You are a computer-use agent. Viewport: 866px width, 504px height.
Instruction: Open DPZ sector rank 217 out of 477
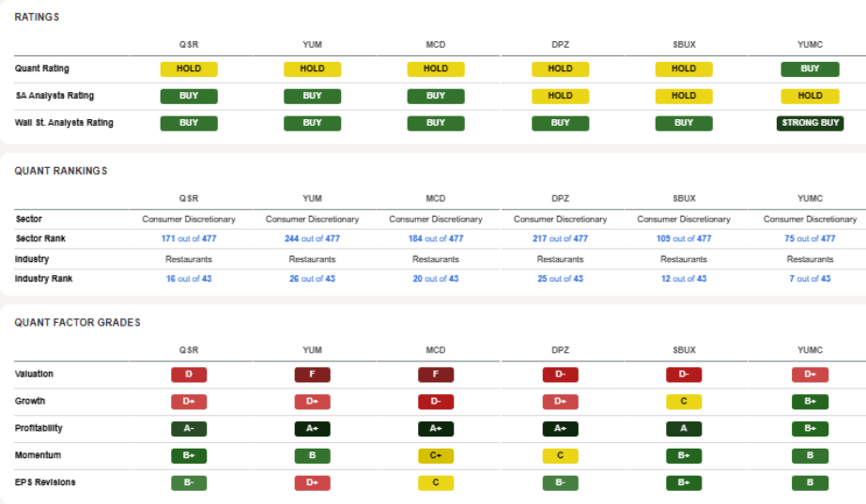click(560, 238)
